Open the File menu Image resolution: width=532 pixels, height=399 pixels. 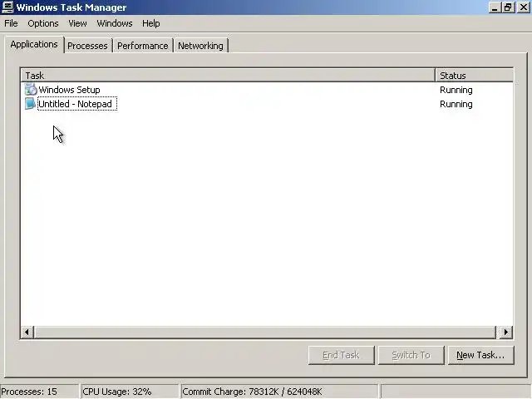tap(11, 23)
